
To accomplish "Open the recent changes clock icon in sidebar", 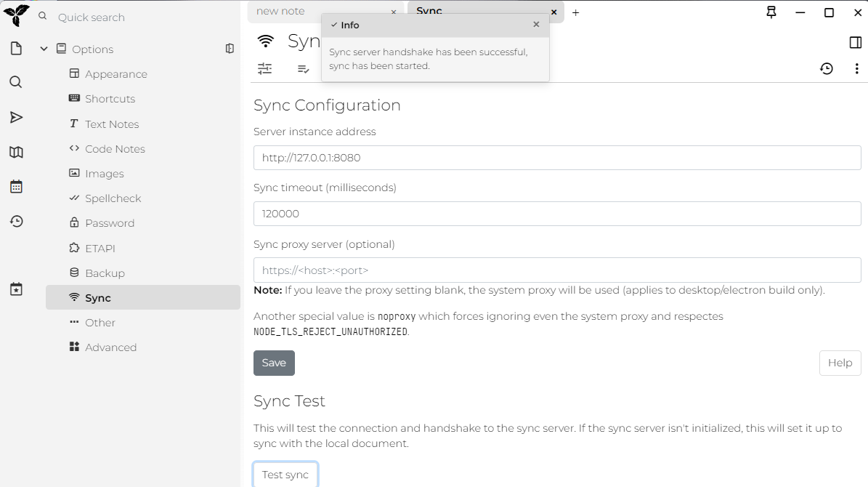I will pyautogui.click(x=16, y=221).
